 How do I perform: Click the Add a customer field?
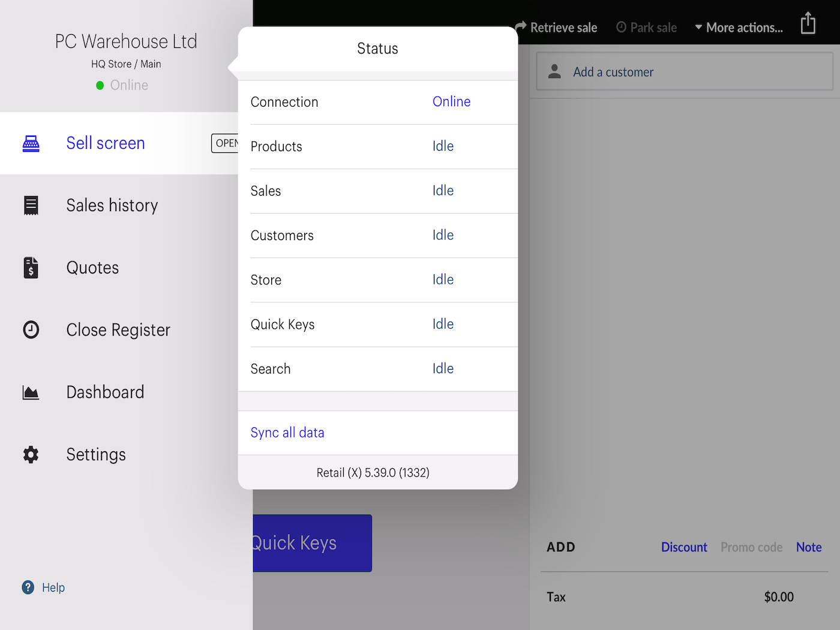tap(684, 72)
